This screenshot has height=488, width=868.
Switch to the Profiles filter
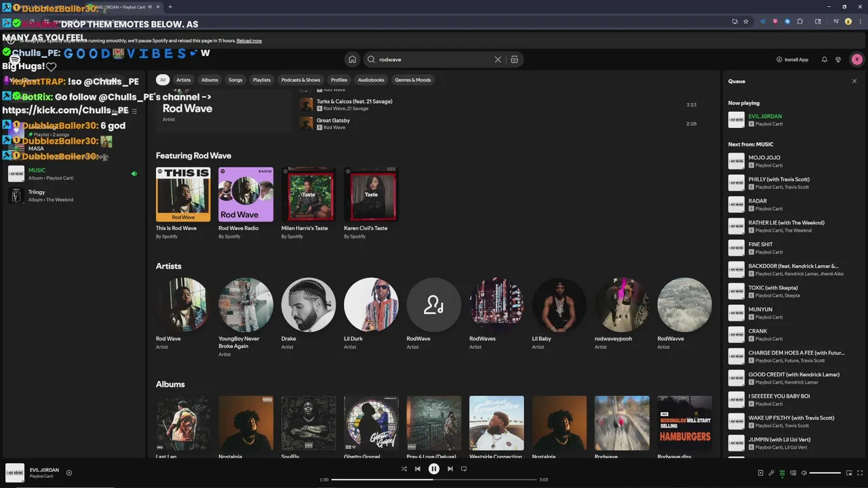click(x=339, y=80)
